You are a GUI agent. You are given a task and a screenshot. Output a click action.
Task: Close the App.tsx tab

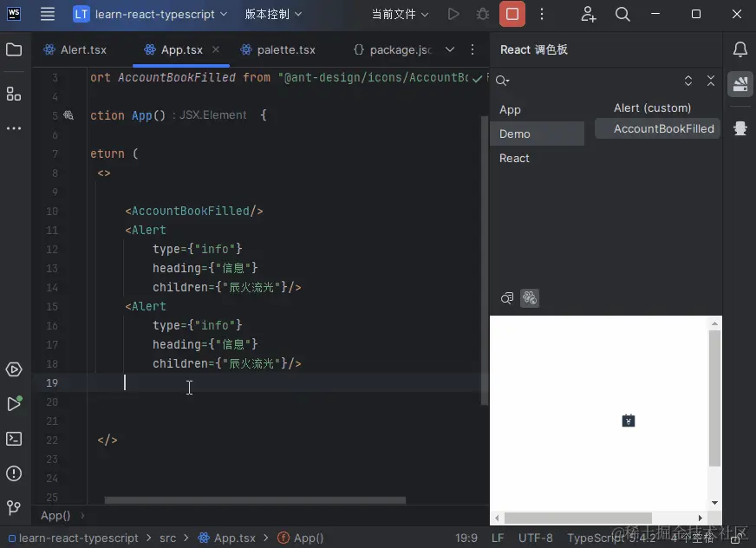(216, 49)
